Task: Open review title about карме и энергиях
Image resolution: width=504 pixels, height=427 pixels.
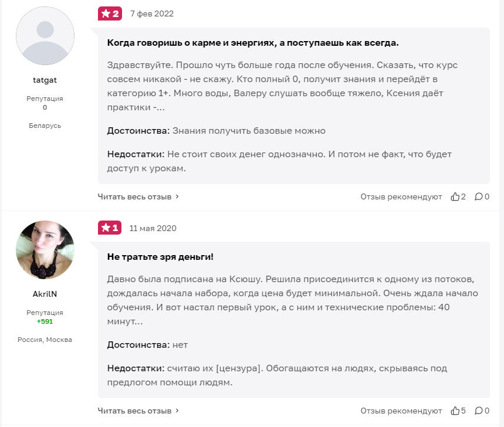Action: [x=252, y=43]
